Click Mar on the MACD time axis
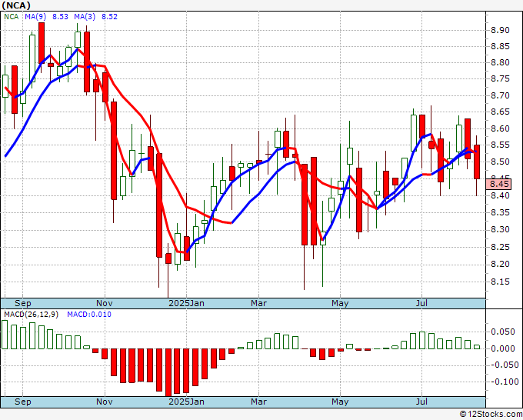 pyautogui.click(x=259, y=402)
